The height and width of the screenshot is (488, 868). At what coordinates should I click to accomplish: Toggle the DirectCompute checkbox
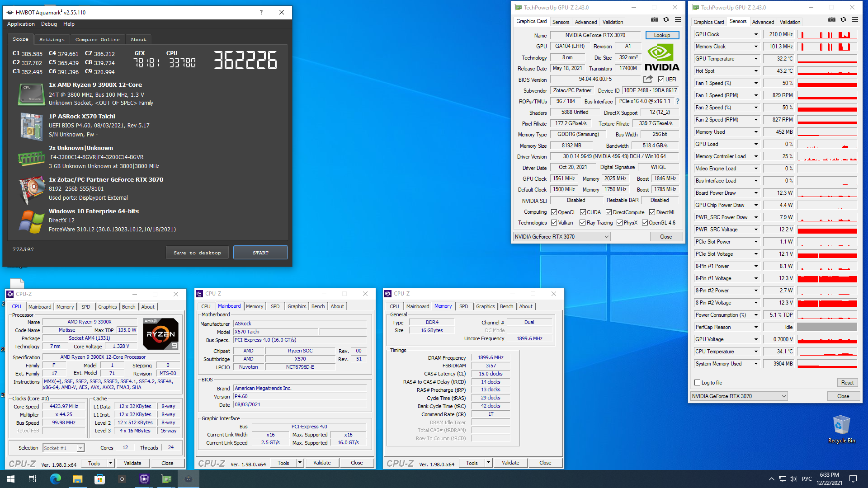(609, 212)
